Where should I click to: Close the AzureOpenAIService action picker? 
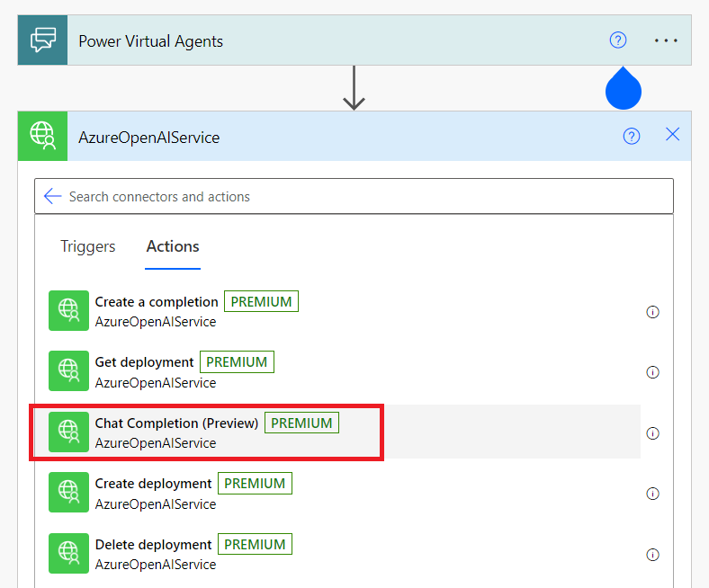coord(672,135)
